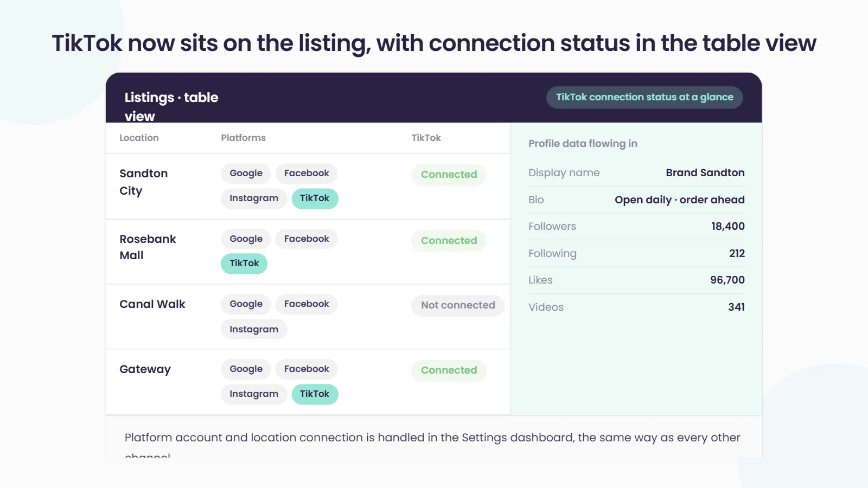This screenshot has height=488, width=868.
Task: Click the Videos label
Action: coord(546,307)
